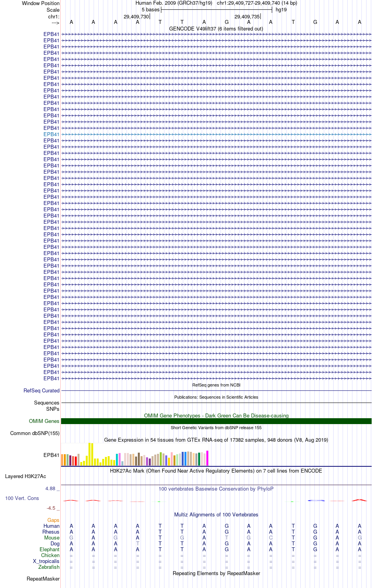
Task: Open the RefSeq Curated track label
Action: click(x=42, y=390)
